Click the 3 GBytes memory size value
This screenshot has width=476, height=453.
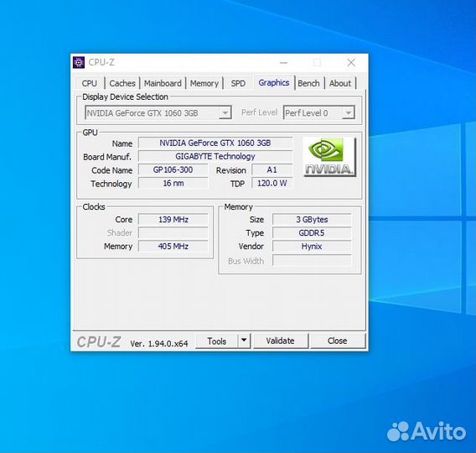(312, 219)
